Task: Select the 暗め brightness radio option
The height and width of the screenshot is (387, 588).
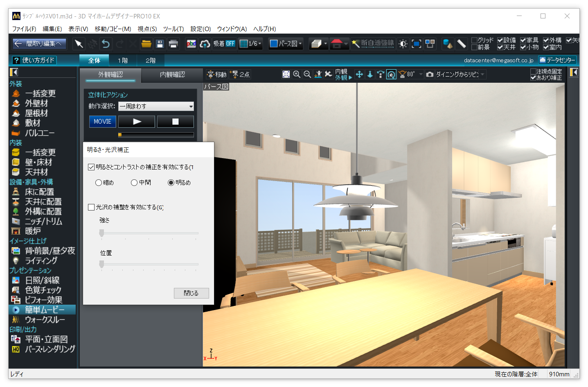Action: [x=99, y=183]
